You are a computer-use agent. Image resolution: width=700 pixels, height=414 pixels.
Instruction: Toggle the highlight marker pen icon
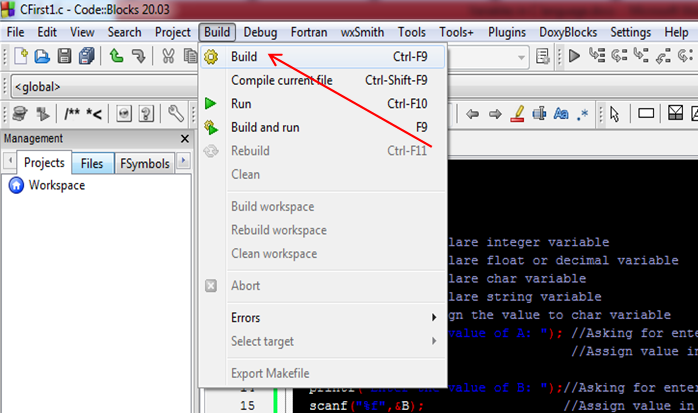pos(517,113)
